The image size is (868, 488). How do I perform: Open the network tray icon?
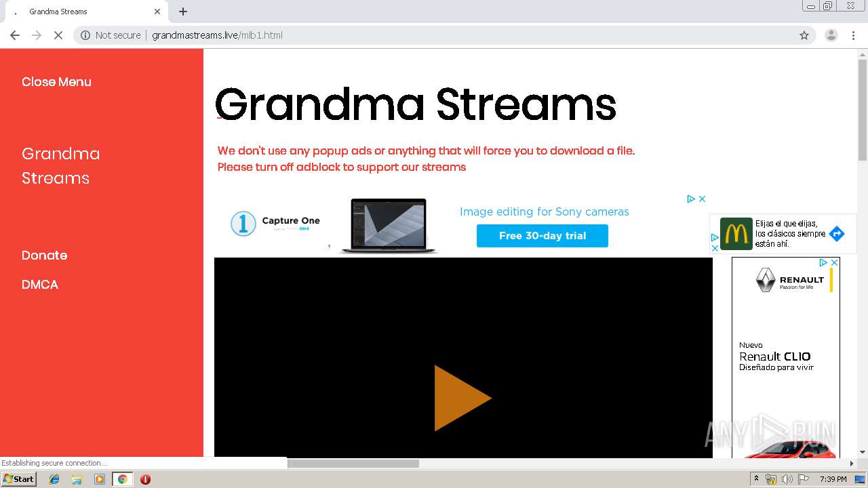(x=771, y=479)
